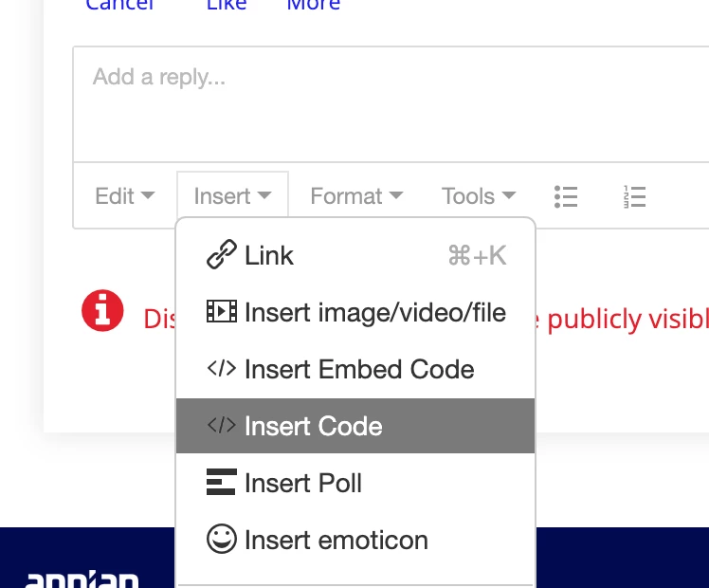Click the Insert Poll bars icon
Image resolution: width=709 pixels, height=588 pixels.
pos(222,482)
